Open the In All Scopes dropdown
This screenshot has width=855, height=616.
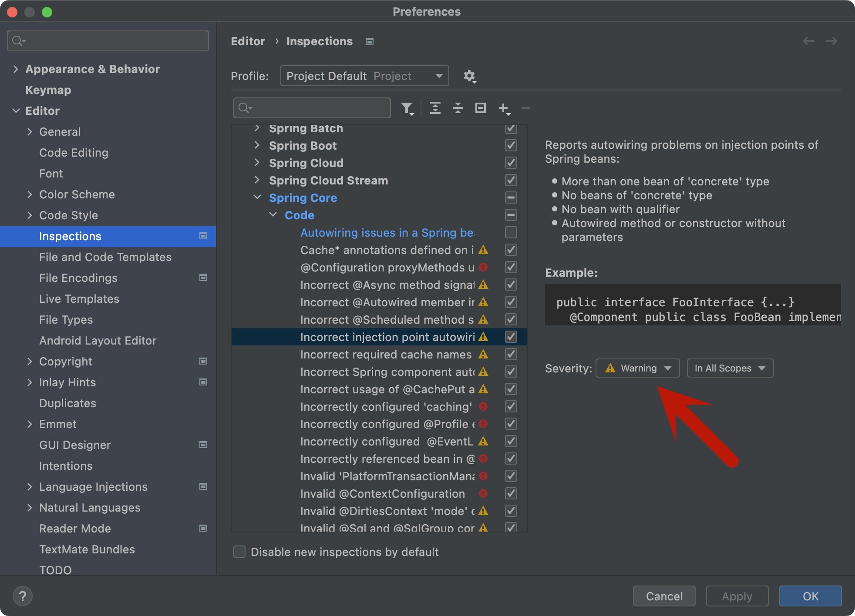pos(730,368)
